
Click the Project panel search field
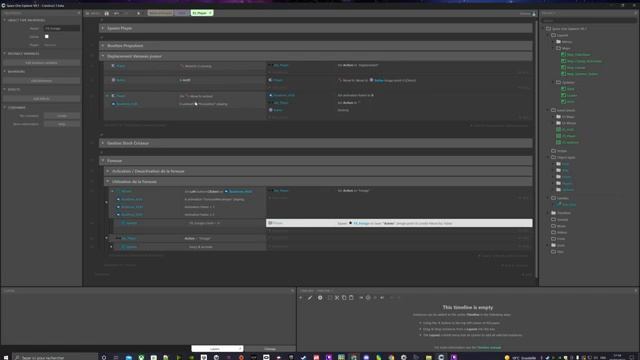589,20
